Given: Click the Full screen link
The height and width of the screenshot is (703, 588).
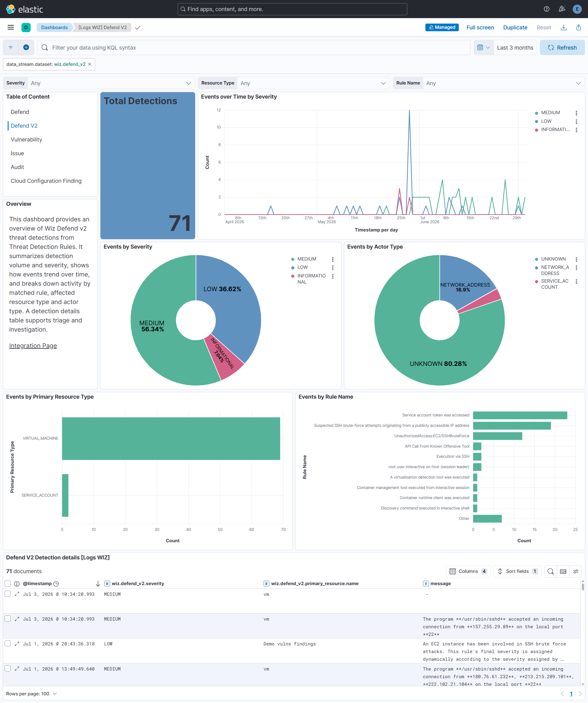Looking at the screenshot, I should click(480, 28).
